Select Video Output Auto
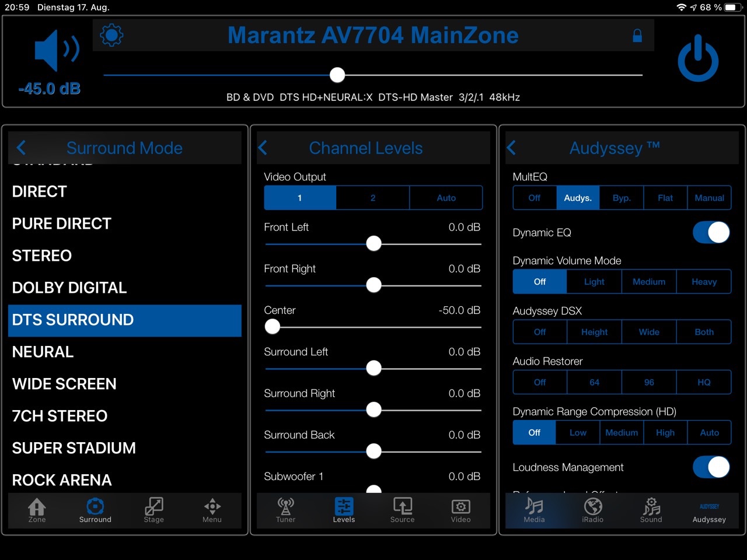The image size is (747, 560). pyautogui.click(x=446, y=198)
